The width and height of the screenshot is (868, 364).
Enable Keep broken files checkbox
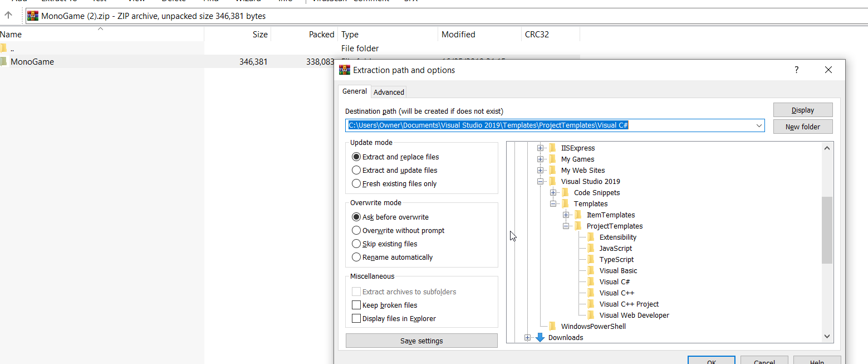356,305
